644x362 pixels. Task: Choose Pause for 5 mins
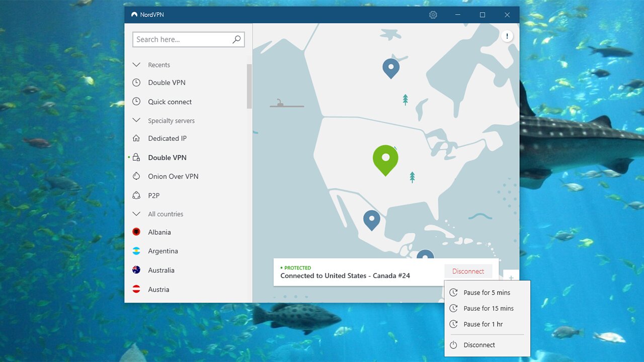487,293
